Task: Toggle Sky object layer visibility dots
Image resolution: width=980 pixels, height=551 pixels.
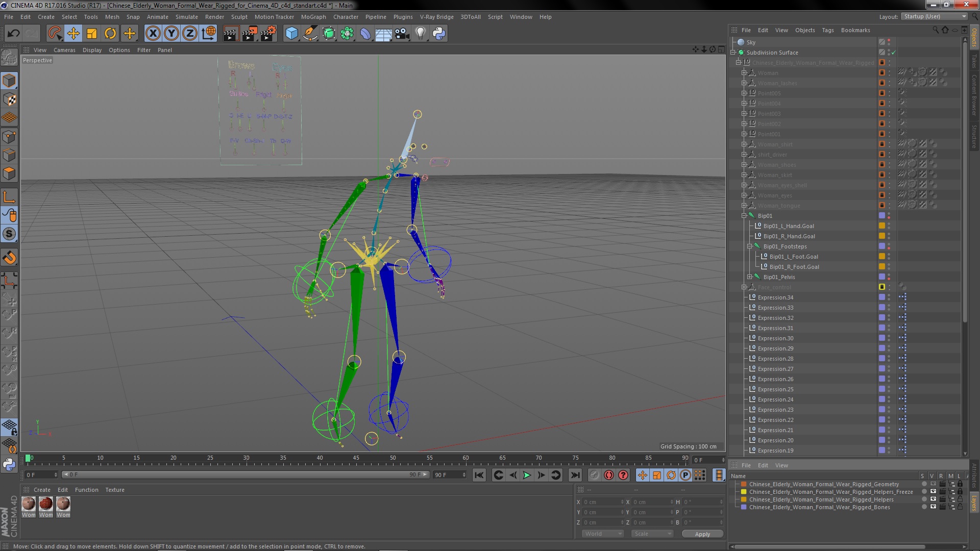Action: (889, 42)
